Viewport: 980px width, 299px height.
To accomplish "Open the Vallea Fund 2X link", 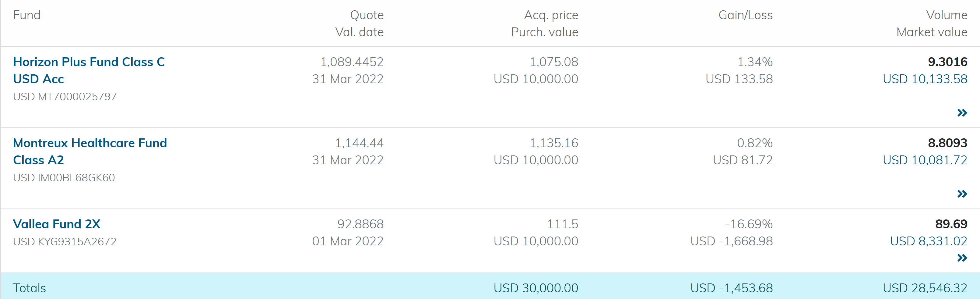I will pos(57,224).
